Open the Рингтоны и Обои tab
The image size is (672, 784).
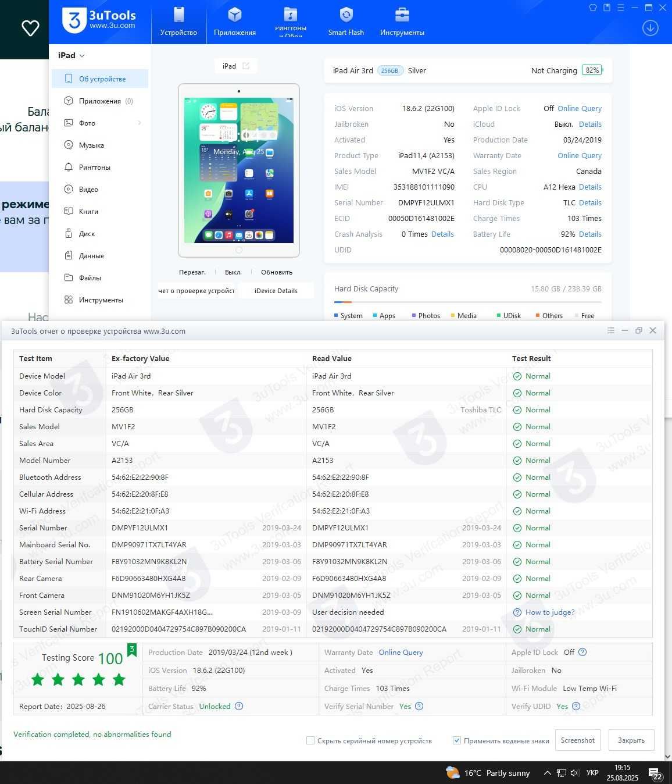coord(291,22)
